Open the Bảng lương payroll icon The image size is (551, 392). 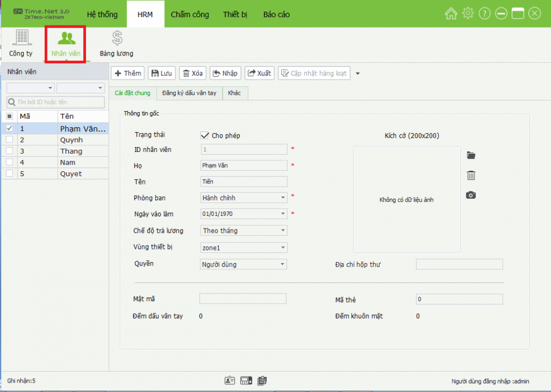[116, 43]
